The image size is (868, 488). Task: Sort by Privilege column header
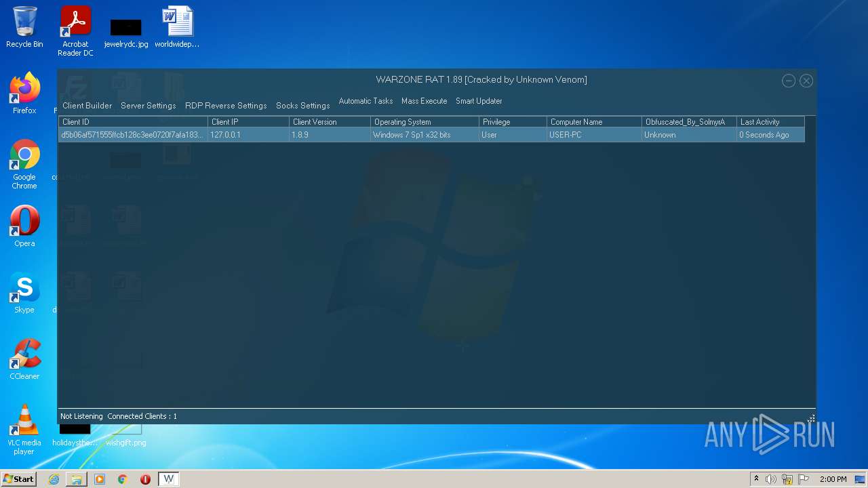pyautogui.click(x=513, y=122)
